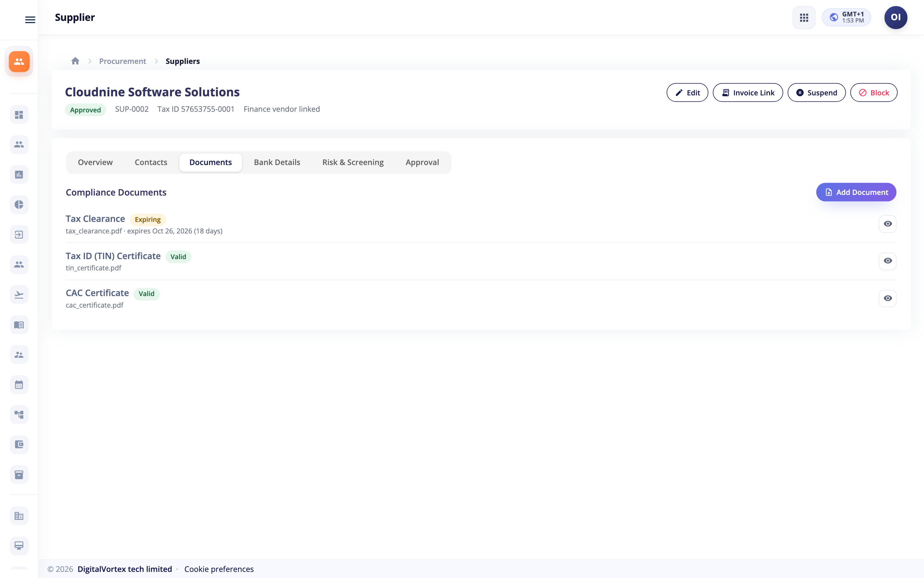
Task: Open the GMT+1 timezone selector
Action: pos(846,18)
